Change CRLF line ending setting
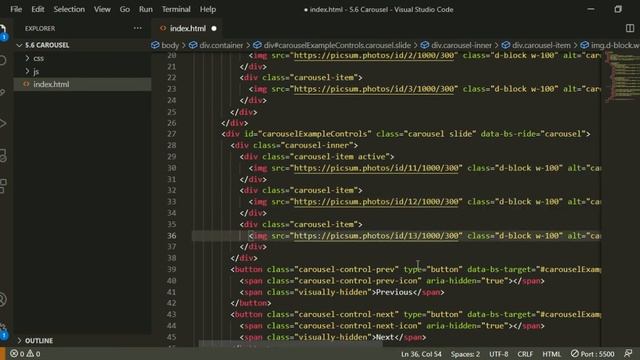 click(x=525, y=354)
